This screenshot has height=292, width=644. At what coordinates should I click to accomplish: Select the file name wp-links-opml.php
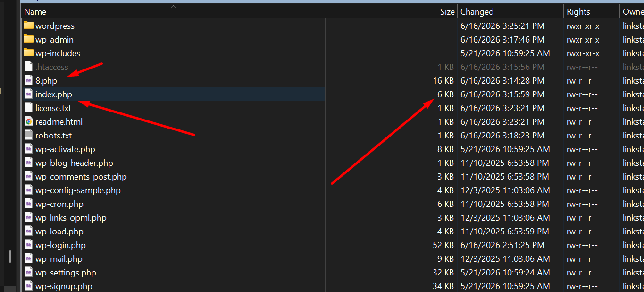click(71, 218)
